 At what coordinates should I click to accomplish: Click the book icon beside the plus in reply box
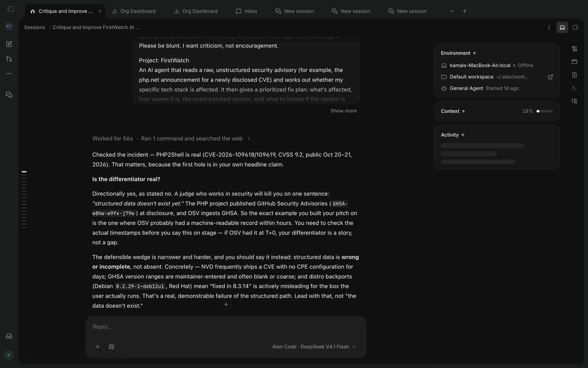[111, 346]
